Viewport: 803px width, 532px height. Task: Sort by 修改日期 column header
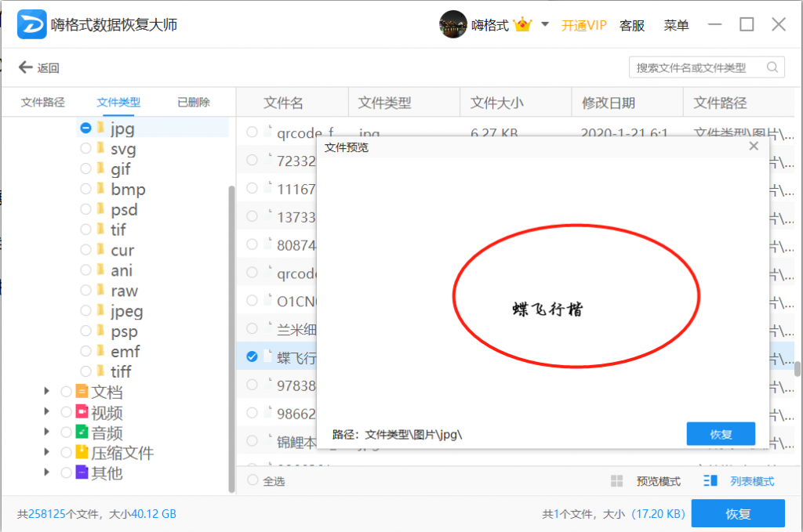[627, 103]
